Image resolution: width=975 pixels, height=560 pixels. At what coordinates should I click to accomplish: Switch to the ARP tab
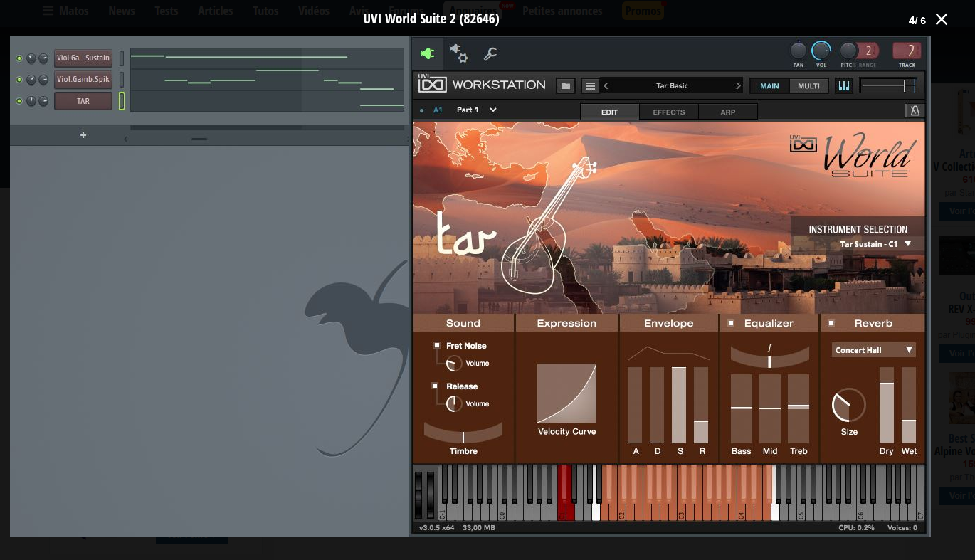[728, 112]
